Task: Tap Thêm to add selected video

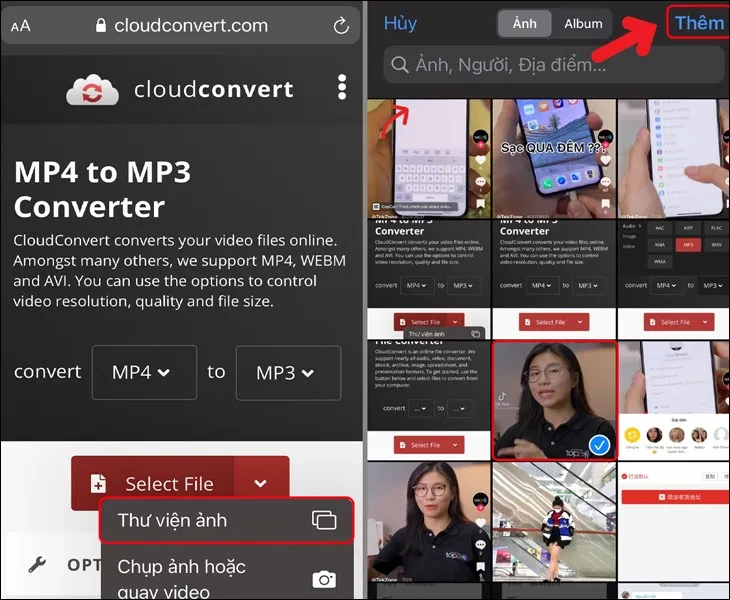Action: (x=699, y=23)
